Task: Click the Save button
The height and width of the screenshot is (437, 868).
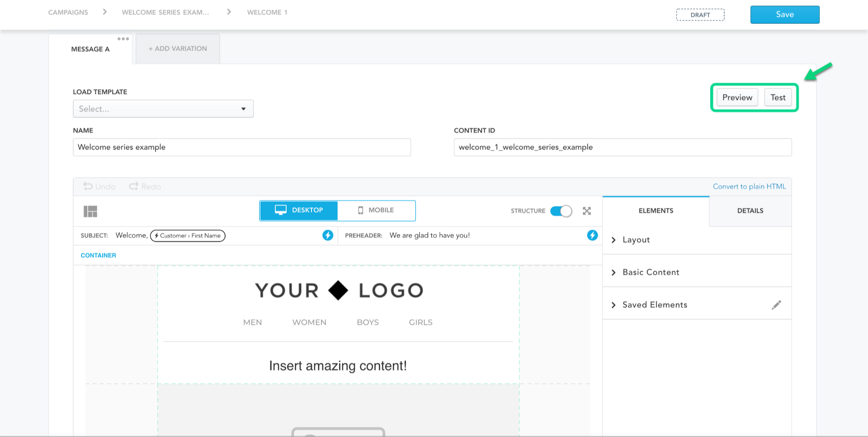Action: click(785, 14)
